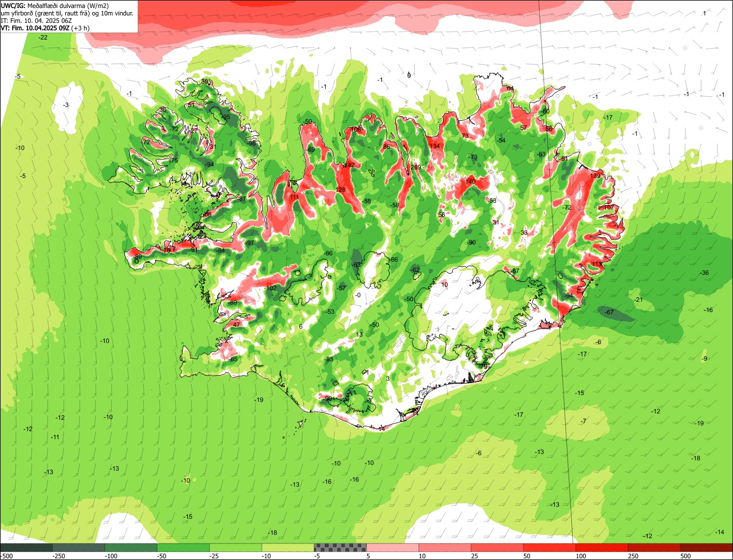Select the '128' flux value label
The image size is (733, 560).
pos(341,190)
